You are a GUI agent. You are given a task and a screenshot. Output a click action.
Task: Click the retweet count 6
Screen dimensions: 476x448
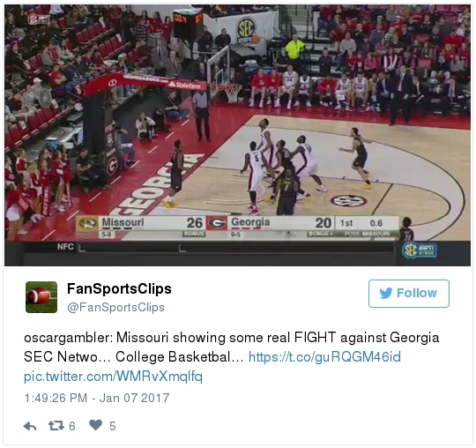pos(72,426)
